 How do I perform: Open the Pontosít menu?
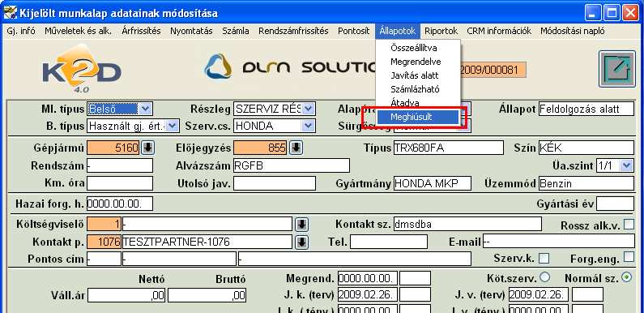click(x=354, y=31)
